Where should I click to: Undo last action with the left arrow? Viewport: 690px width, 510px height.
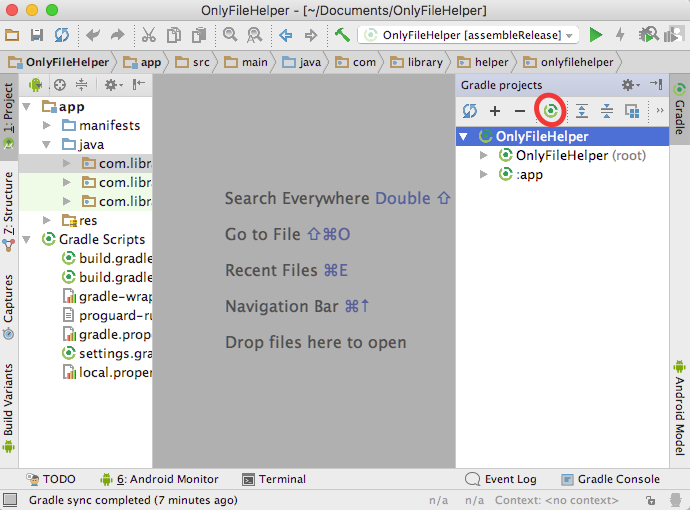pyautogui.click(x=92, y=35)
